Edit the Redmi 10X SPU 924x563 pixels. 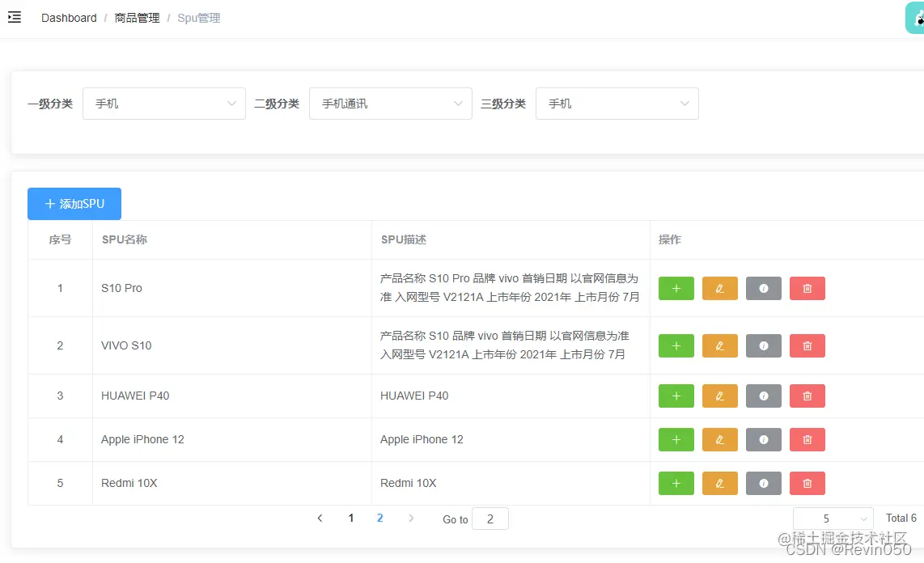tap(719, 483)
